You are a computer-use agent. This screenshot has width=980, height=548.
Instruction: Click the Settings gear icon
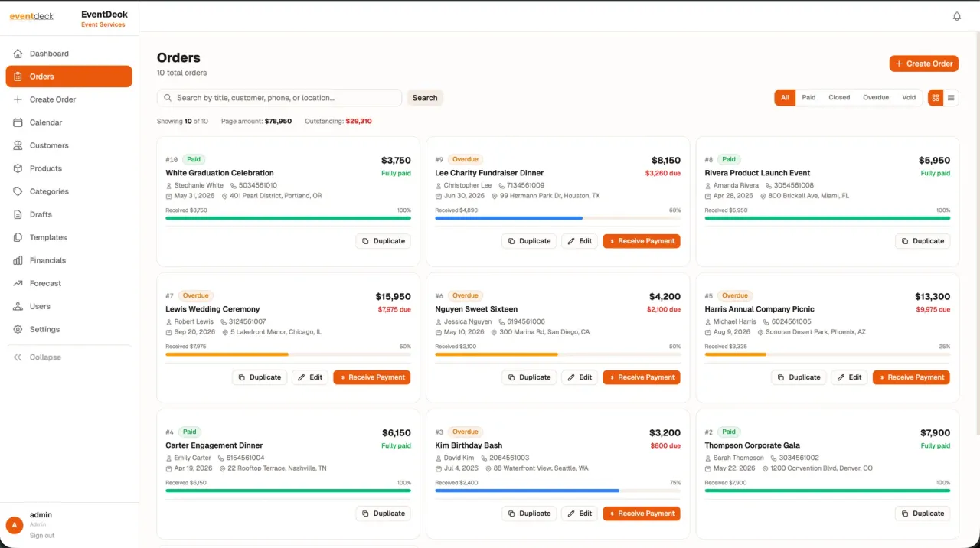coord(18,329)
